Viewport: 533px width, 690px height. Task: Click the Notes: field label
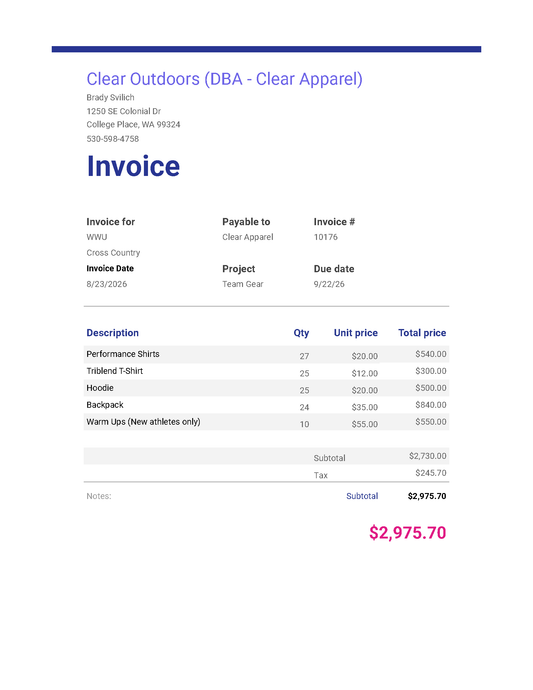99,496
